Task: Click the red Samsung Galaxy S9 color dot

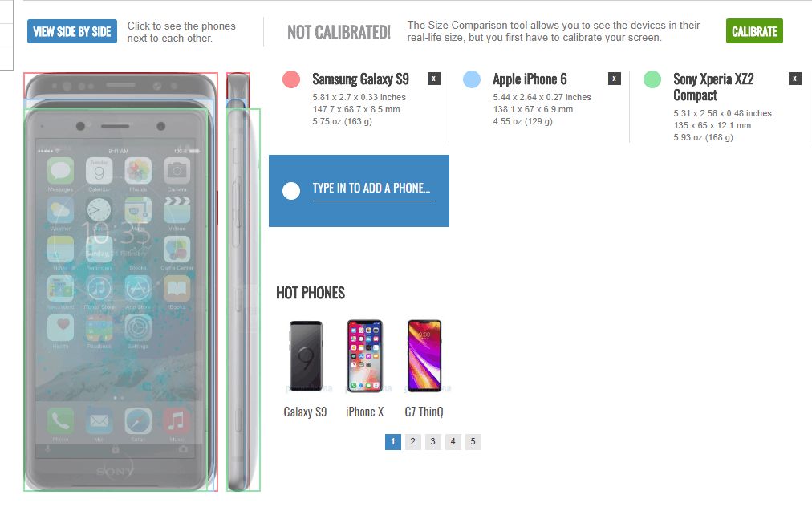Action: pyautogui.click(x=291, y=79)
